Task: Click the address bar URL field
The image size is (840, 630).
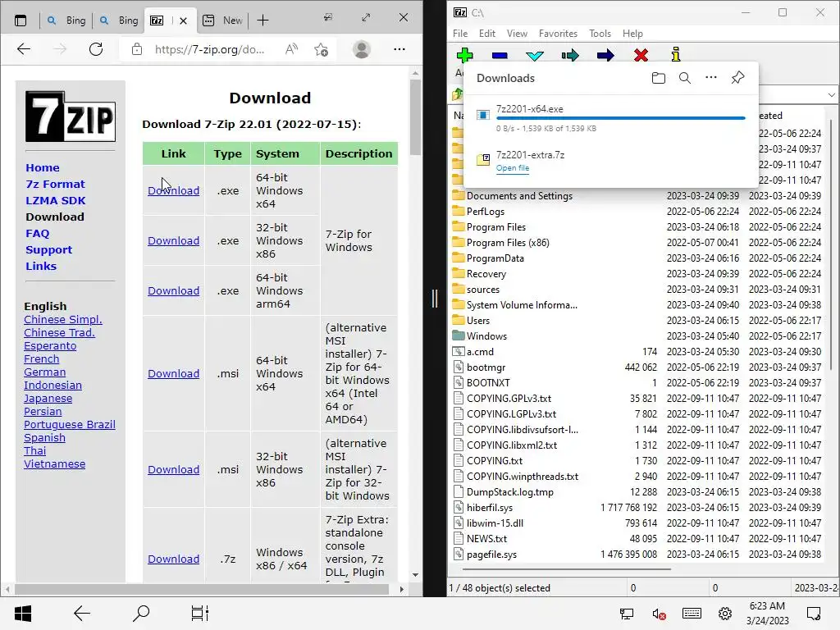Action: [x=209, y=49]
